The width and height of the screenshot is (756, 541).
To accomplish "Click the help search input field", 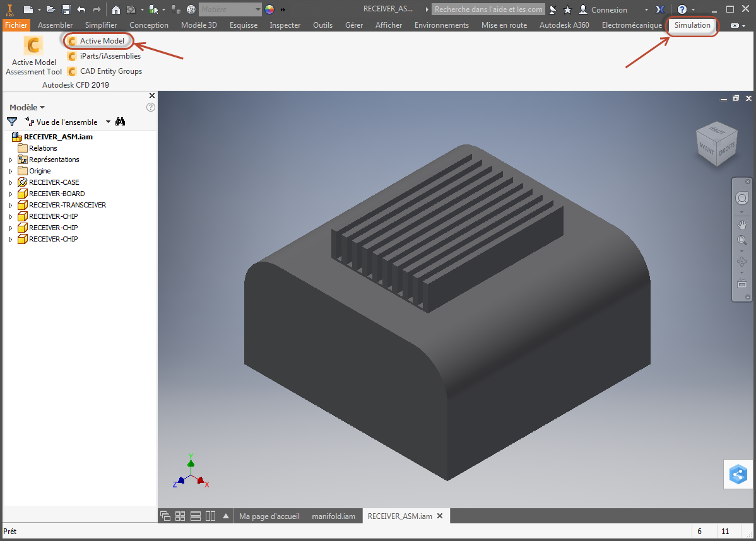I will pyautogui.click(x=488, y=9).
